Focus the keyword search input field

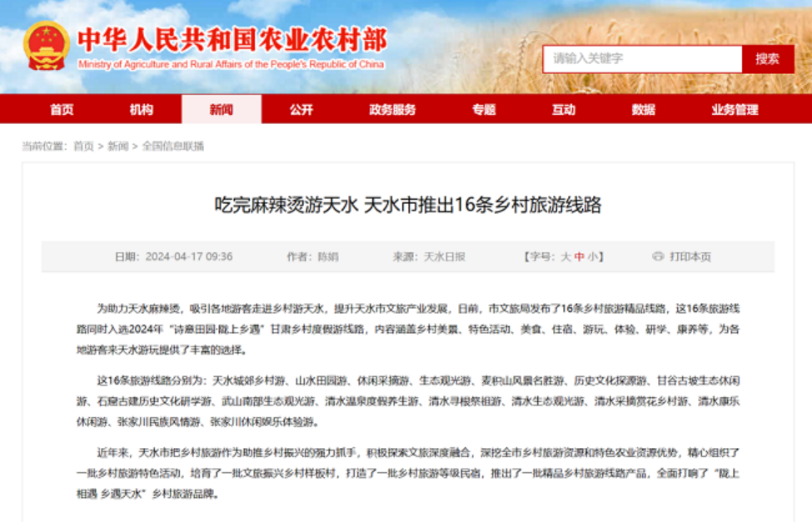642,59
